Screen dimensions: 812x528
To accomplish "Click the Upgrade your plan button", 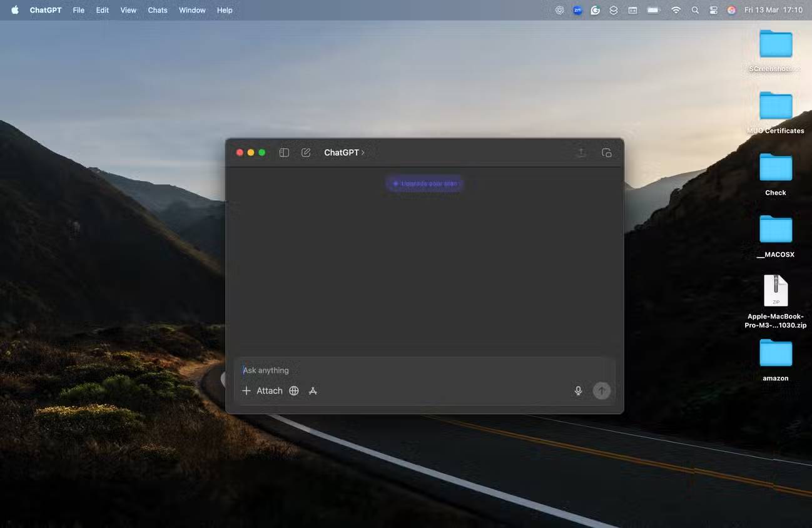I will 424,183.
